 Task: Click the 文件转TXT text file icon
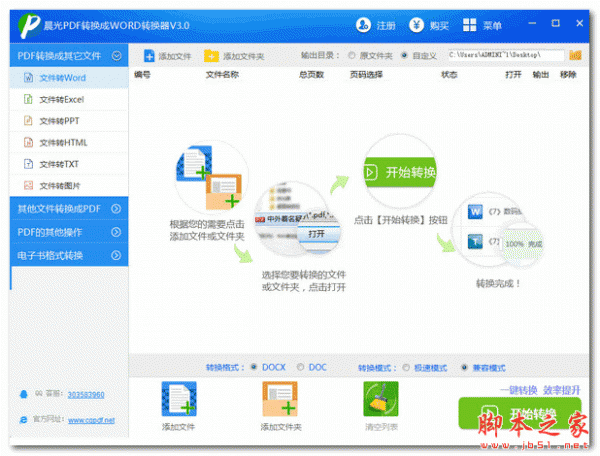tap(28, 164)
